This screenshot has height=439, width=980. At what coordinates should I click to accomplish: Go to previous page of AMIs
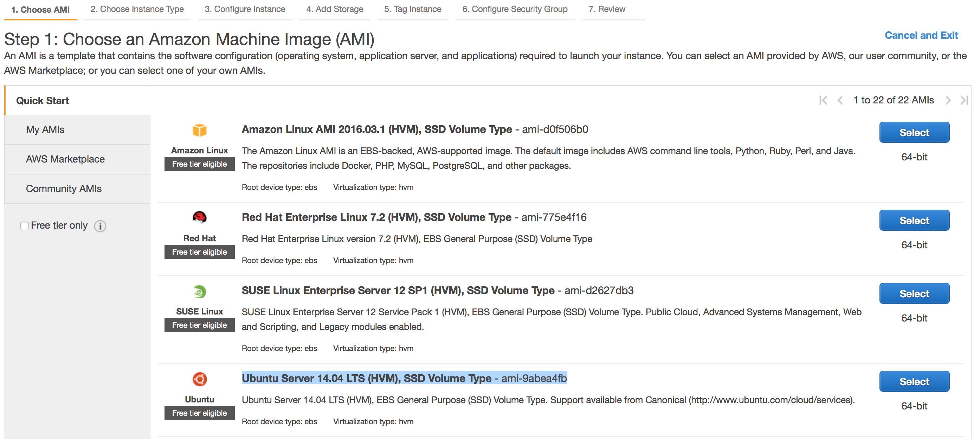[x=840, y=100]
